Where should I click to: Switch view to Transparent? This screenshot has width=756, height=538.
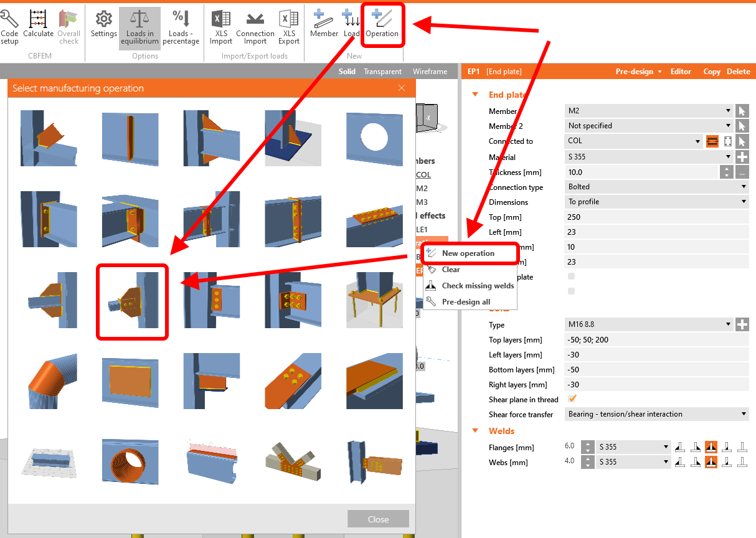pos(383,72)
